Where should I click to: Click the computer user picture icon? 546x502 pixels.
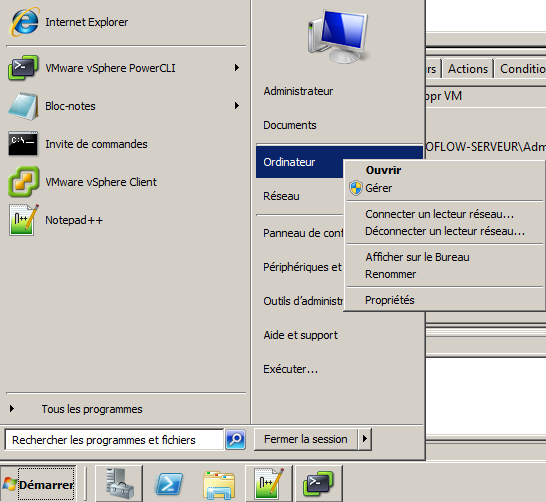338,36
